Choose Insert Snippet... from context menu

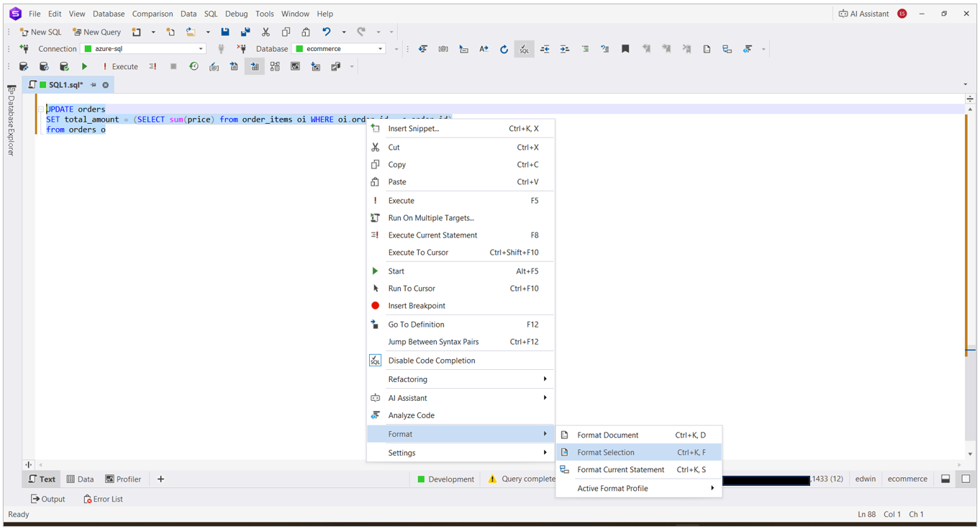tap(460, 129)
